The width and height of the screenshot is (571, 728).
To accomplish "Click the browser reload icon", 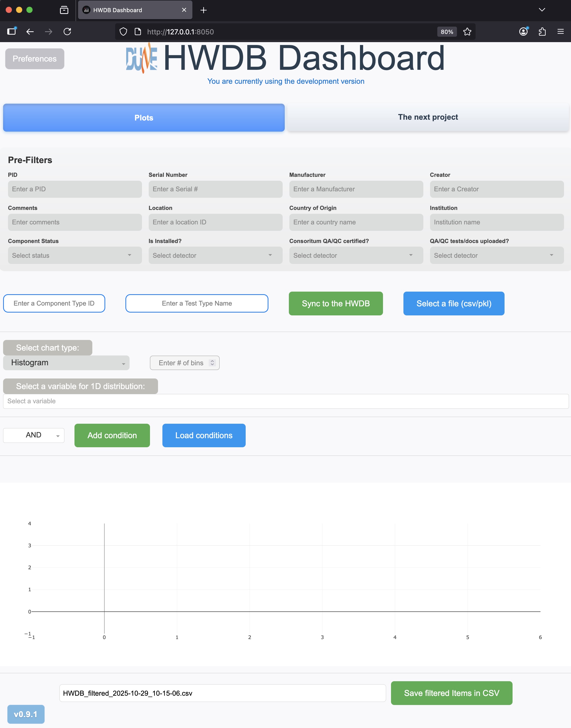I will pyautogui.click(x=67, y=32).
